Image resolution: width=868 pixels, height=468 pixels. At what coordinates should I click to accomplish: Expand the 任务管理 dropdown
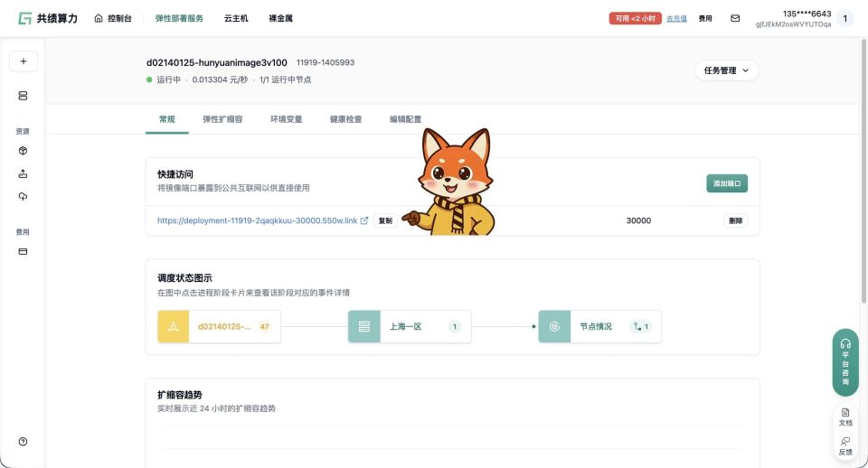tap(726, 70)
